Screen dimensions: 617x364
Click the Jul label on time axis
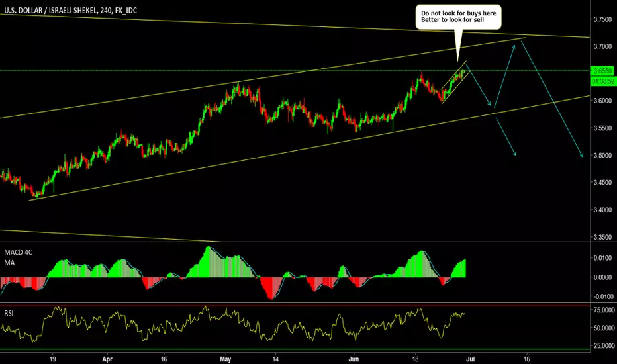point(471,359)
